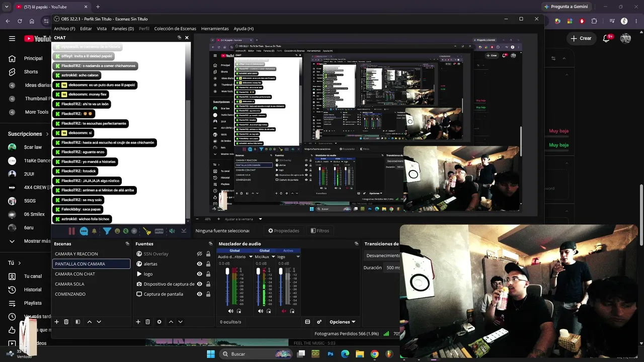Viewport: 644px width, 362px height.
Task: Pause the chat using the red pause icon
Action: [x=71, y=231]
